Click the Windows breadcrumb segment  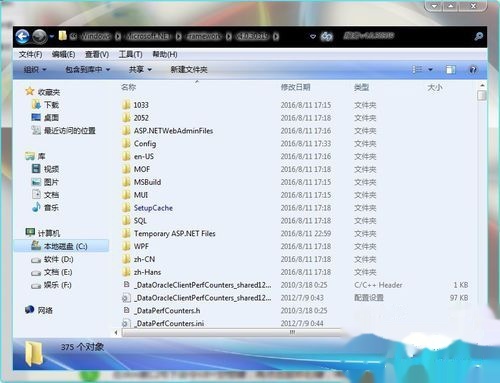coord(95,36)
